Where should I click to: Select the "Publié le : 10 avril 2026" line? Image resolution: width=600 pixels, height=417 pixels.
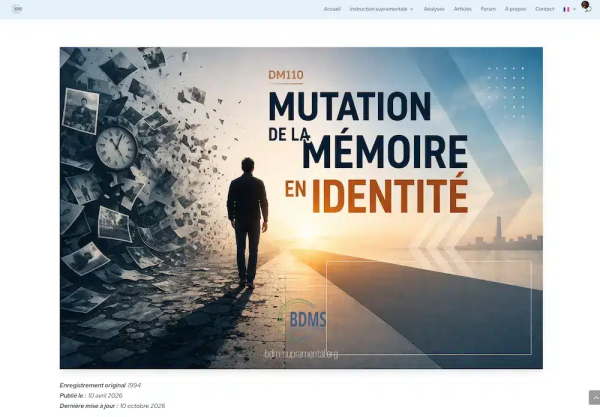(x=91, y=396)
